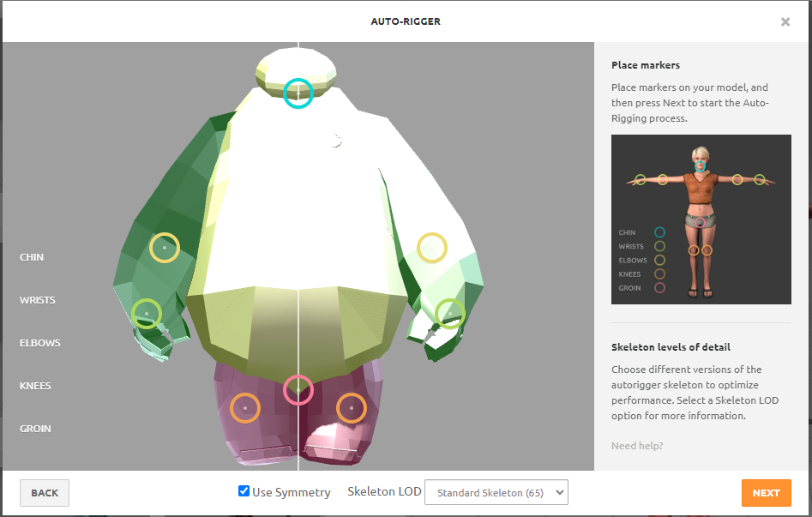
Task: Click the "Place markers" heading
Action: pos(646,65)
